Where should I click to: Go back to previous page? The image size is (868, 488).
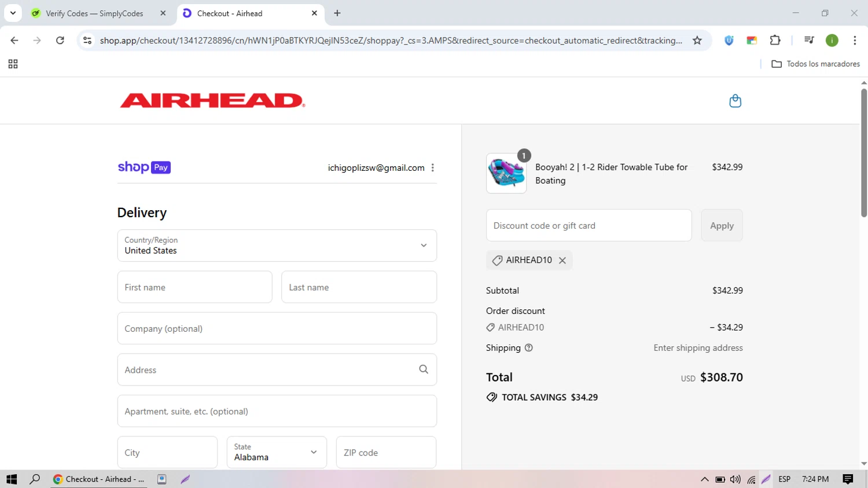pos(14,41)
